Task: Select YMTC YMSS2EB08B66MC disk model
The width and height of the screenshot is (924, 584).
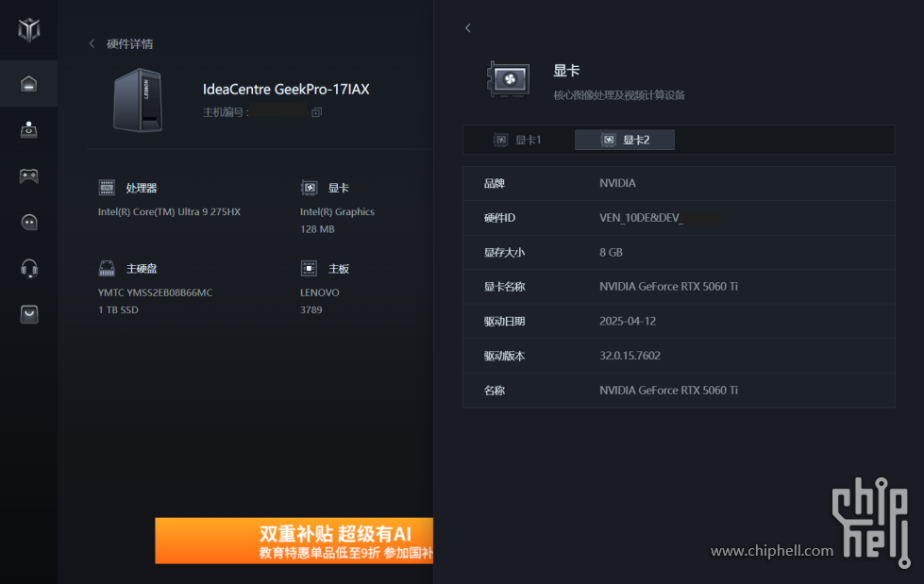Action: click(155, 292)
